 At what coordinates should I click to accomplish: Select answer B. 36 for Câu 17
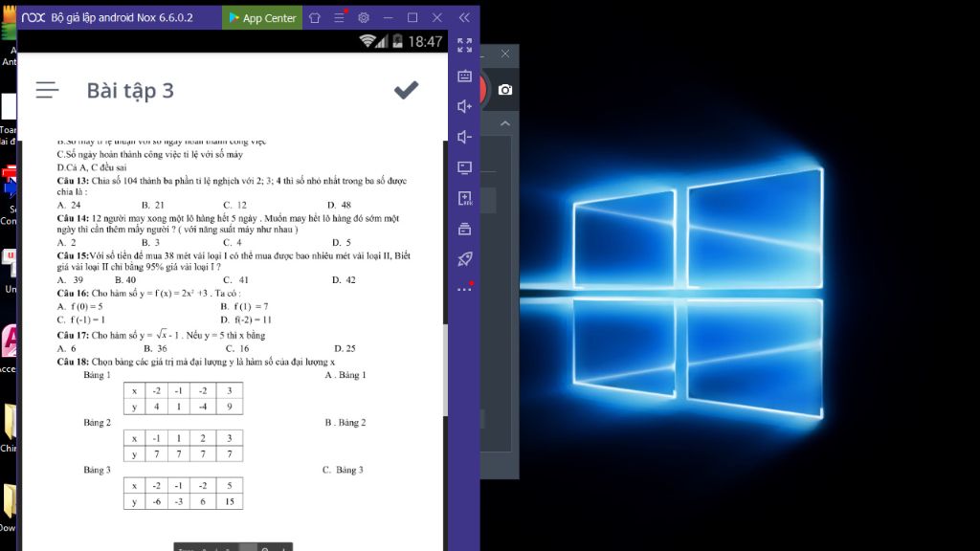[x=155, y=348]
